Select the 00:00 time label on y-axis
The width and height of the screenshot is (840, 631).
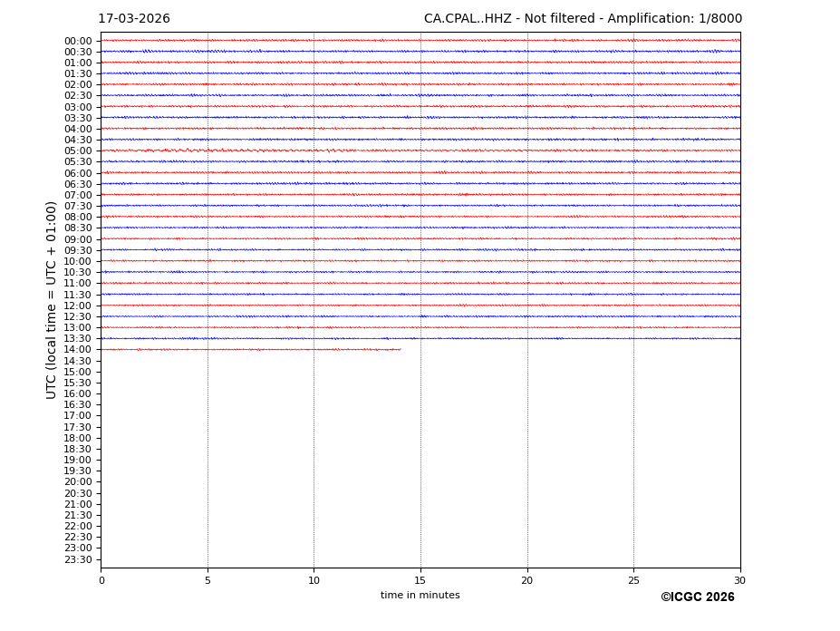coord(78,41)
